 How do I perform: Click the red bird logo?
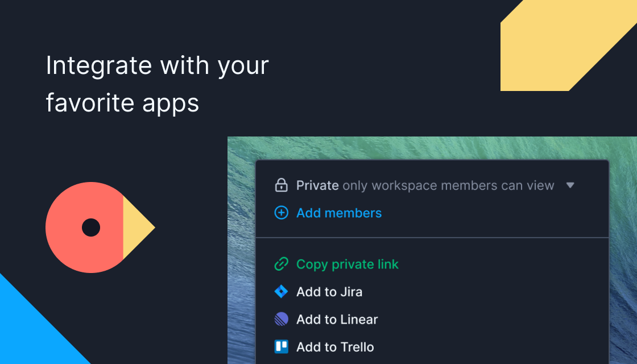(x=100, y=227)
